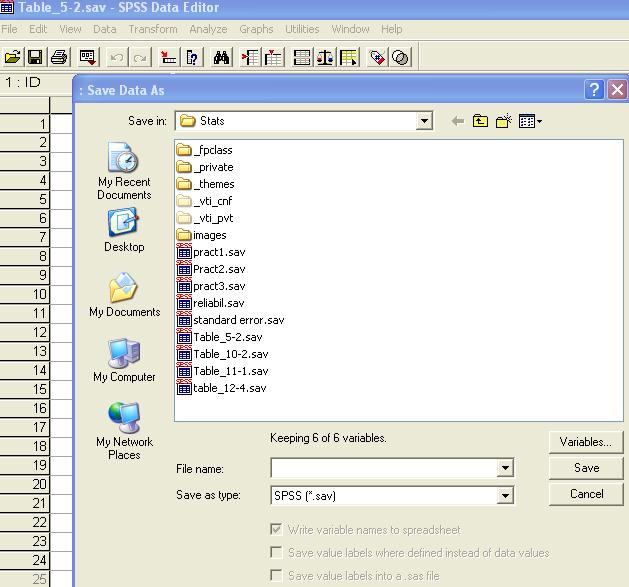The height and width of the screenshot is (587, 629).
Task: Click the Weight Cases scale icon
Action: (325, 58)
